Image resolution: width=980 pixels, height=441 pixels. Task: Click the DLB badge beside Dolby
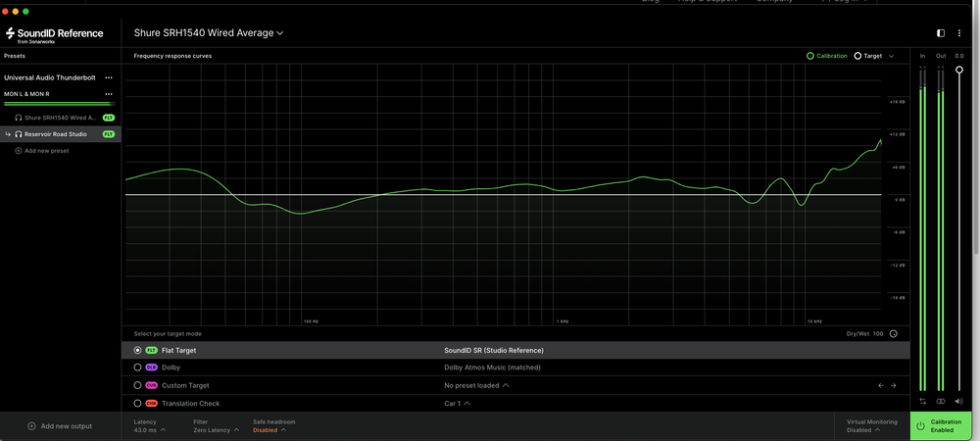[x=151, y=367]
